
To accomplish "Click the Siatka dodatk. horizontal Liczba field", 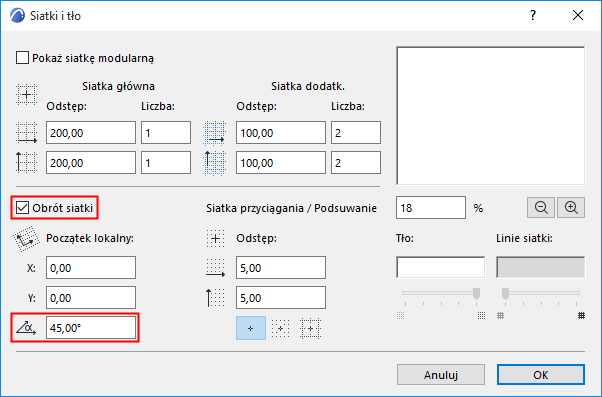I will coord(356,133).
